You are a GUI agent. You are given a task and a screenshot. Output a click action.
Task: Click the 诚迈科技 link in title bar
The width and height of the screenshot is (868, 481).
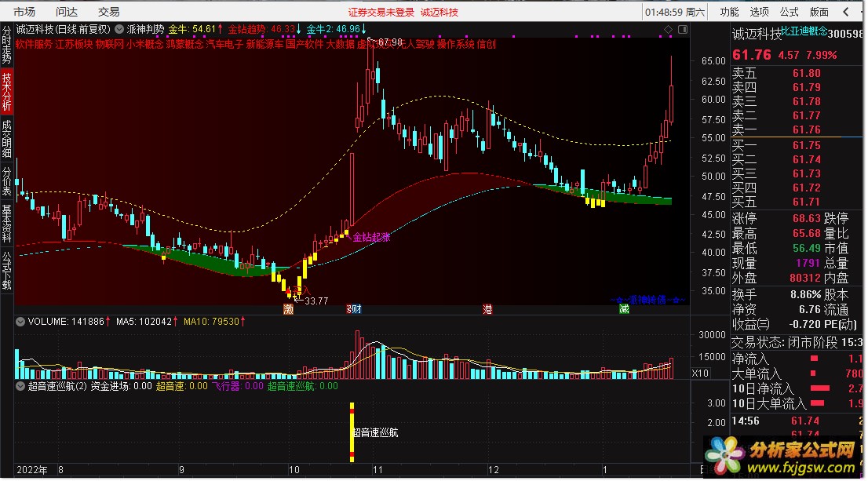439,13
